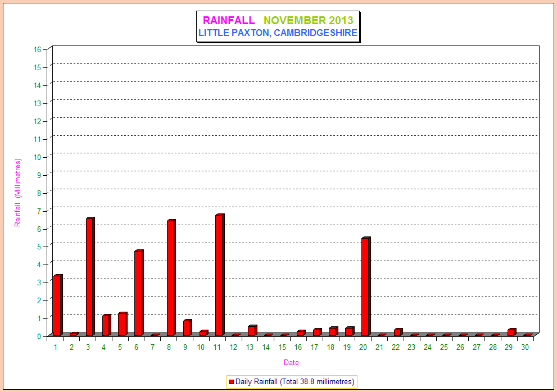The width and height of the screenshot is (557, 392).
Task: Click the rainfall bar for date 1
Action: [x=58, y=305]
